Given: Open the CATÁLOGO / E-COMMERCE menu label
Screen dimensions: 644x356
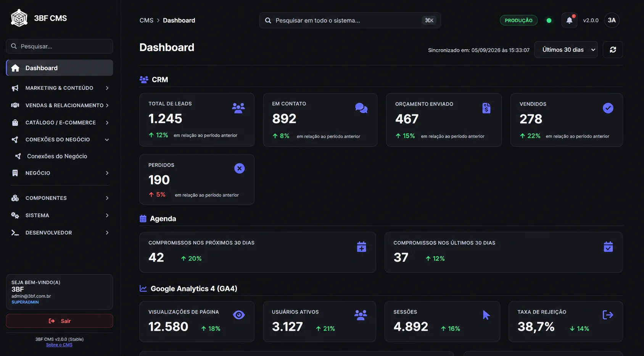Looking at the screenshot, I should (x=61, y=123).
